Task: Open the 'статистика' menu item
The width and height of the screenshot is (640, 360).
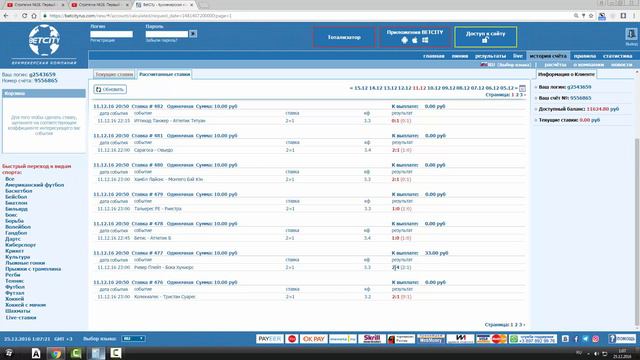Action: [617, 56]
